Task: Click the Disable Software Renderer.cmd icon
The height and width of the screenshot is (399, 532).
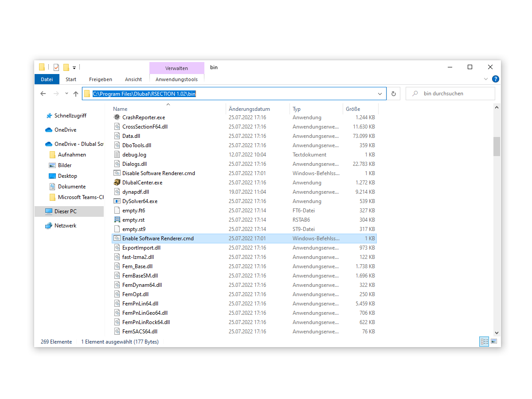Action: pyautogui.click(x=117, y=173)
